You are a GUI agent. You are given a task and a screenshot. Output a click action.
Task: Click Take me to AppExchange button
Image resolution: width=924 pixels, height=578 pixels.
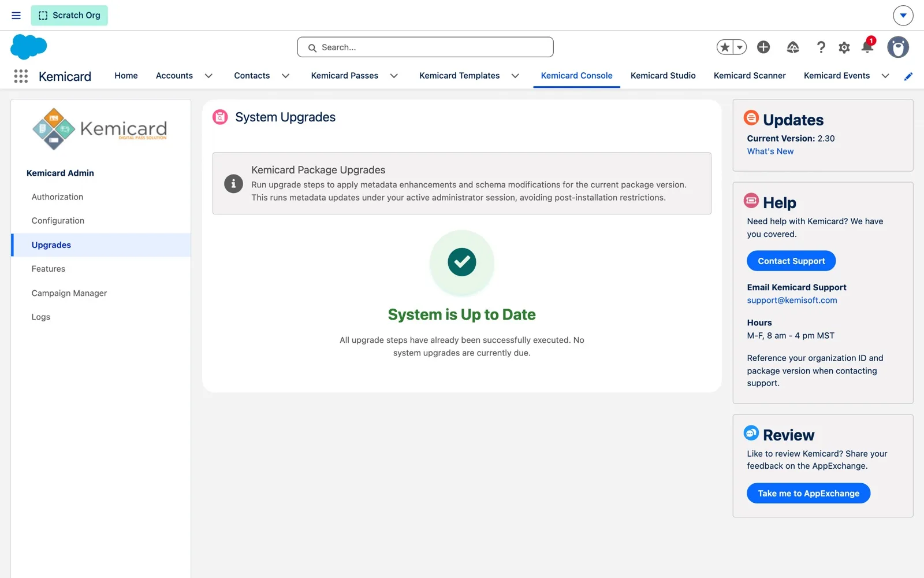pyautogui.click(x=808, y=493)
